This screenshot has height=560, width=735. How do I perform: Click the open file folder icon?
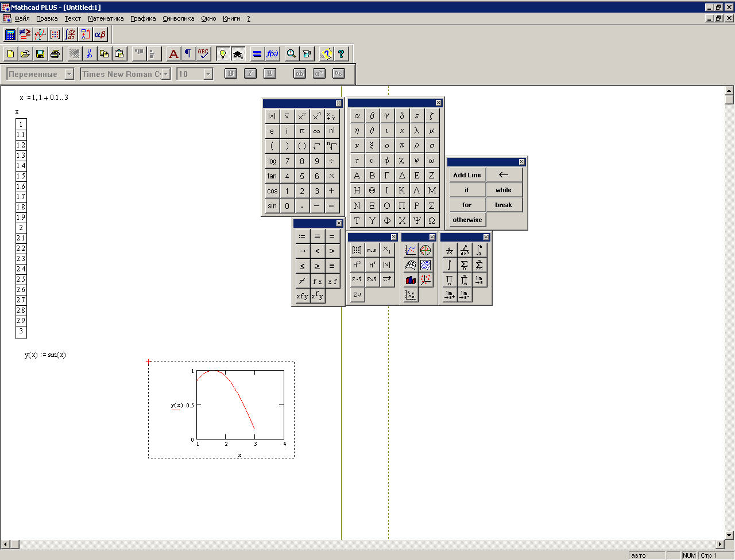[25, 54]
